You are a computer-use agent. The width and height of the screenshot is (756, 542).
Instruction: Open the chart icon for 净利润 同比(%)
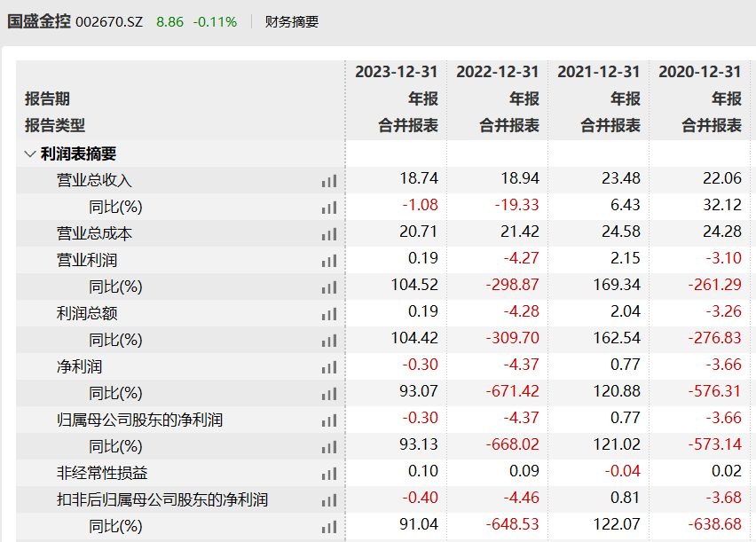(328, 393)
